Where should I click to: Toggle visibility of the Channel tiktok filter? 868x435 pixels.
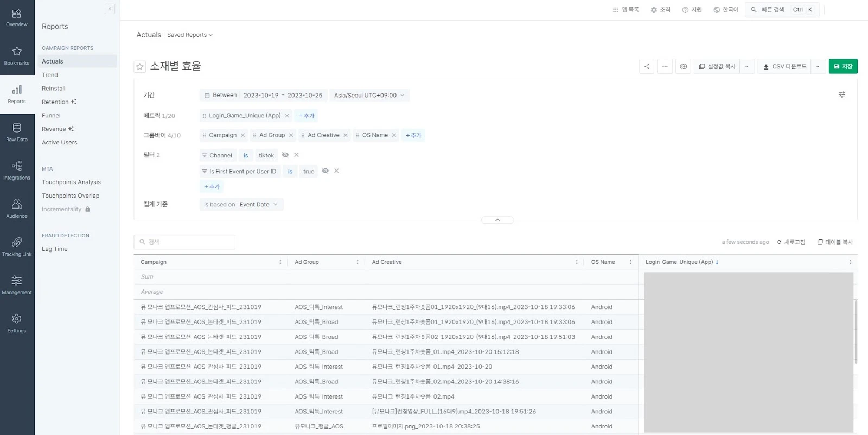pyautogui.click(x=285, y=155)
